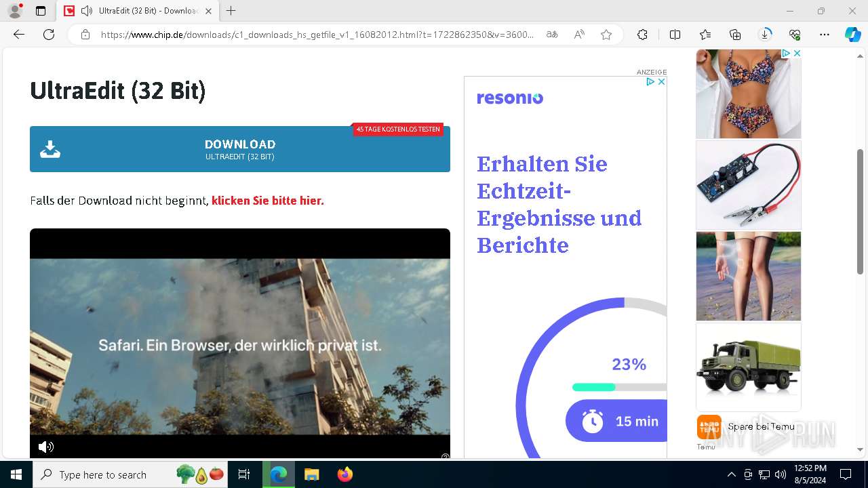This screenshot has height=488, width=868.
Task: Click 'klicken Sie bitte hier' link
Action: [268, 201]
